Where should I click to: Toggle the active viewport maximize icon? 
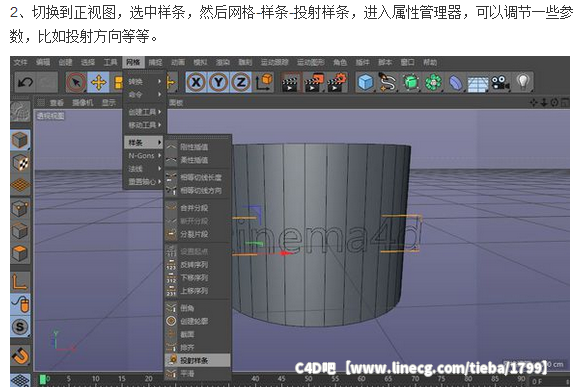pyautogui.click(x=565, y=103)
